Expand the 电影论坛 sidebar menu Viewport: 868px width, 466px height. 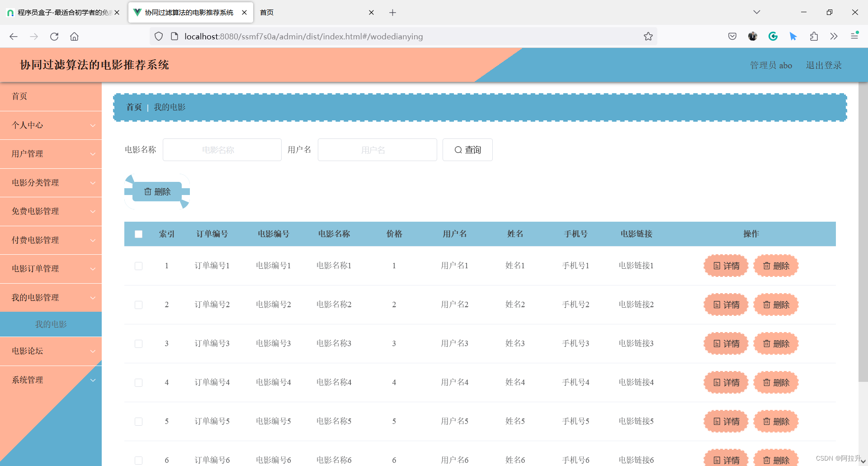point(51,351)
